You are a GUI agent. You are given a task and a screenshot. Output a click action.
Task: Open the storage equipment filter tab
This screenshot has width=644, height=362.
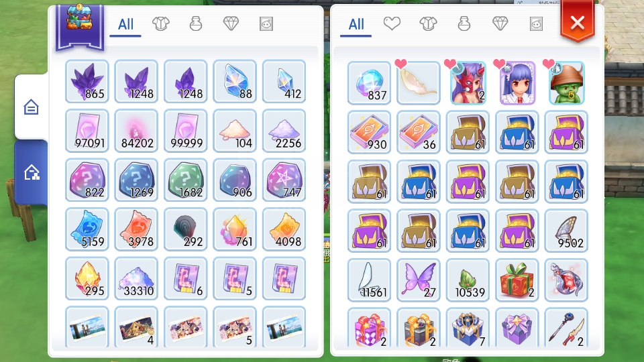point(160,24)
